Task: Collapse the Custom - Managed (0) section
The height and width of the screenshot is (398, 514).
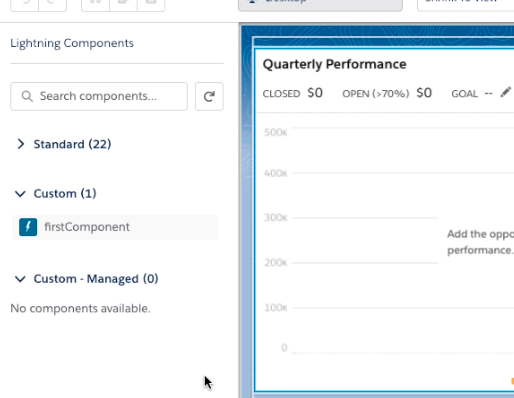Action: pyautogui.click(x=20, y=279)
